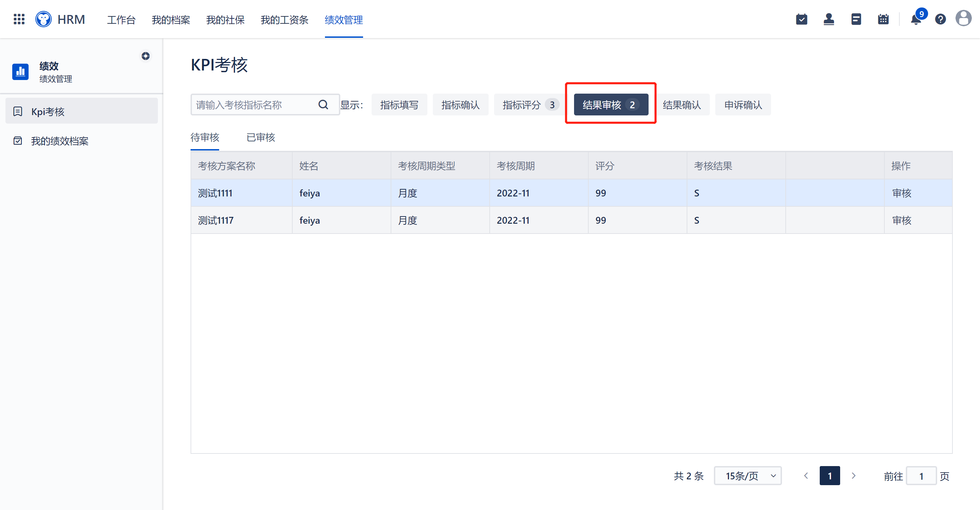
Task: Show the 指标评分 filter with 3 badge
Action: (x=531, y=105)
